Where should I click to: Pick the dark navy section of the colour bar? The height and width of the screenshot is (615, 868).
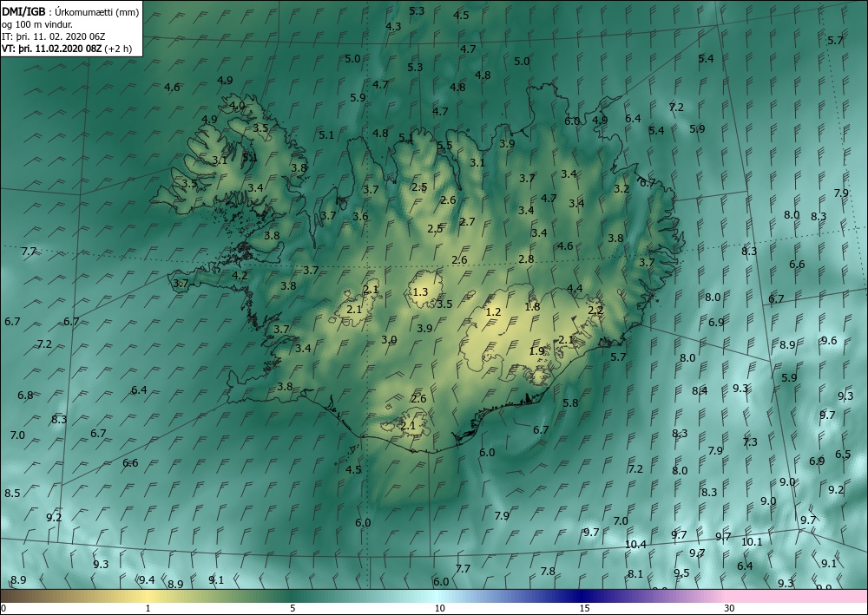pos(582,596)
